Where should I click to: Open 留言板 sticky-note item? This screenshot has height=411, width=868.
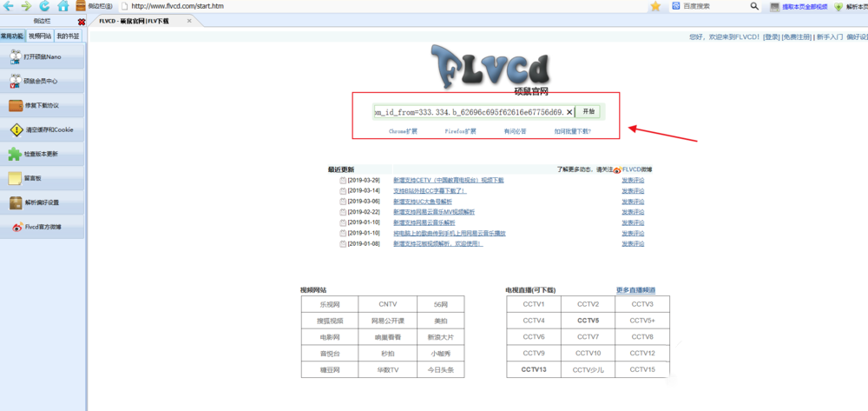(42, 178)
